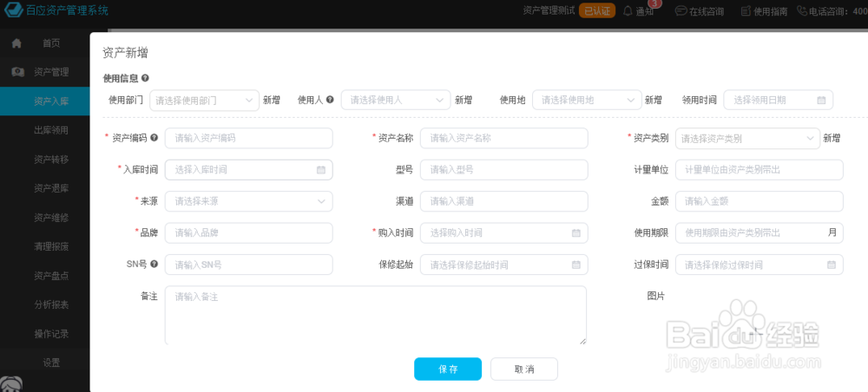Screen dimensions: 868x392
Task: Click into the 资产编码 input field
Action: [248, 138]
